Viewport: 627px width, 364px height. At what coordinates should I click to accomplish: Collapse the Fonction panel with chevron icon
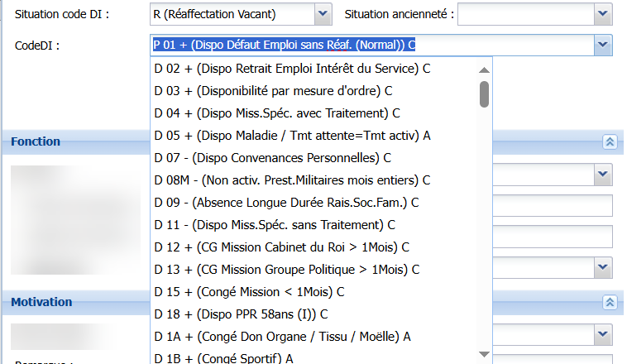[x=610, y=141]
